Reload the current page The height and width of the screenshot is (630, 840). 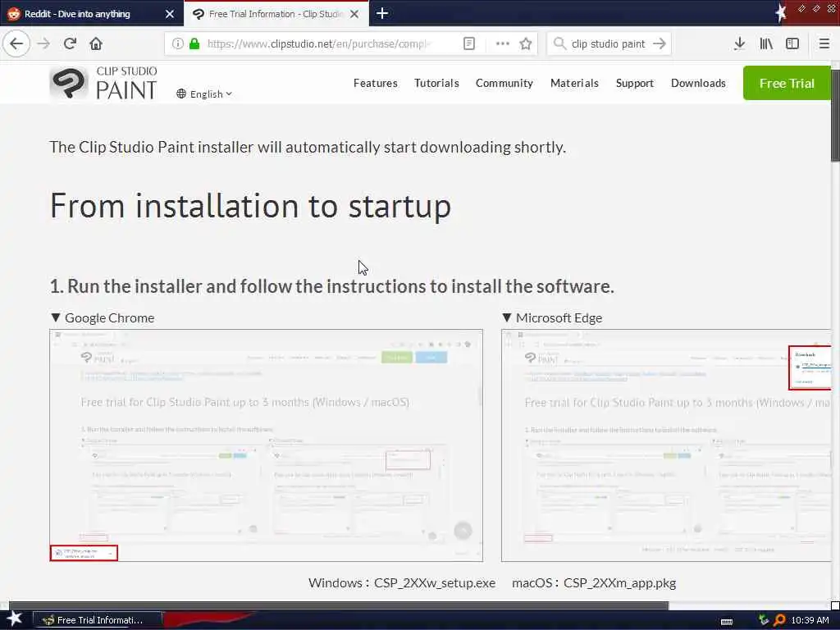pos(70,44)
